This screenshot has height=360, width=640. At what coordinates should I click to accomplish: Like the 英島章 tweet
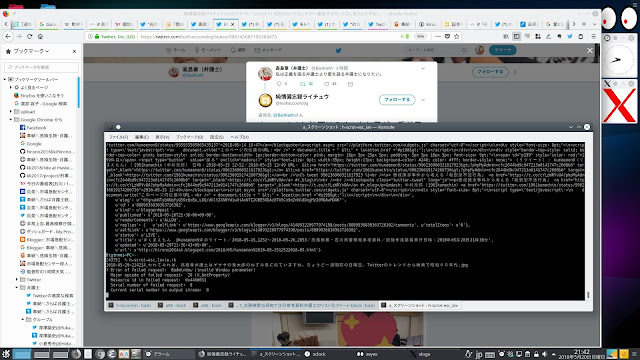click(327, 84)
